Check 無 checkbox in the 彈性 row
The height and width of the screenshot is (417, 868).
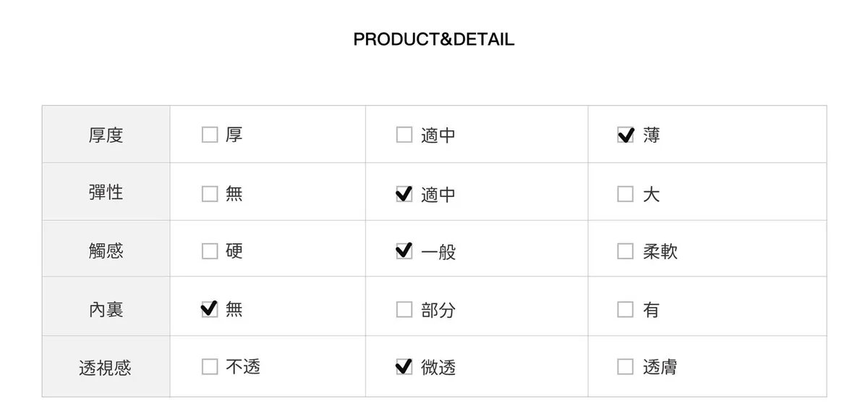coord(210,194)
